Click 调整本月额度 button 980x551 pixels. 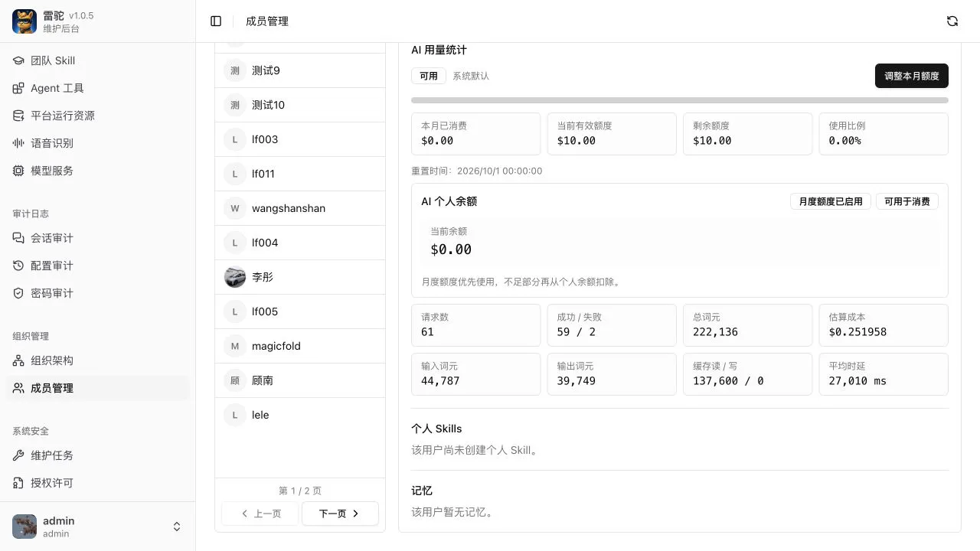(912, 76)
